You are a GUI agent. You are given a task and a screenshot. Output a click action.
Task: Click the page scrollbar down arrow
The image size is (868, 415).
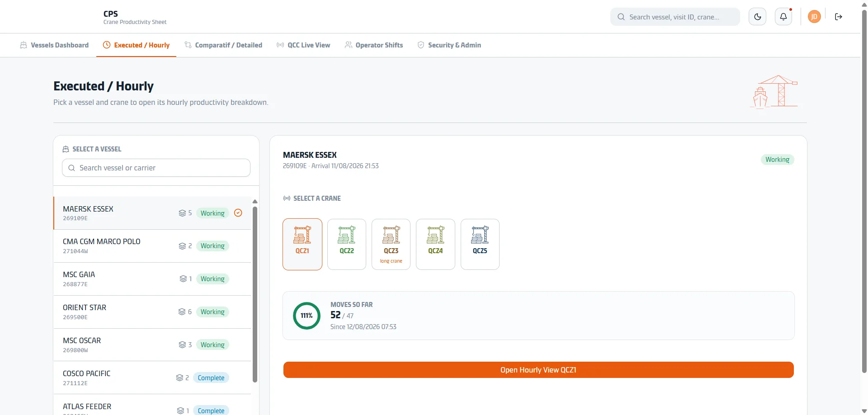click(864, 411)
